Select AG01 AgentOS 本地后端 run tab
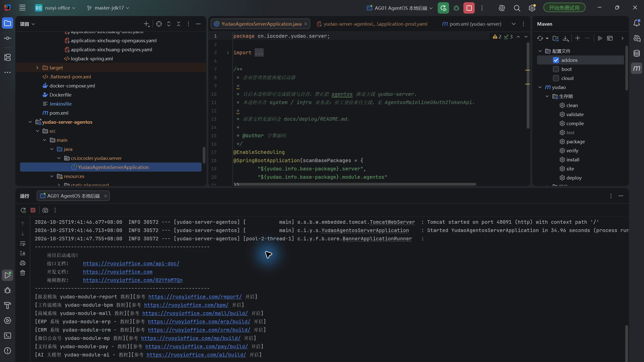The height and width of the screenshot is (362, 644). click(x=73, y=196)
